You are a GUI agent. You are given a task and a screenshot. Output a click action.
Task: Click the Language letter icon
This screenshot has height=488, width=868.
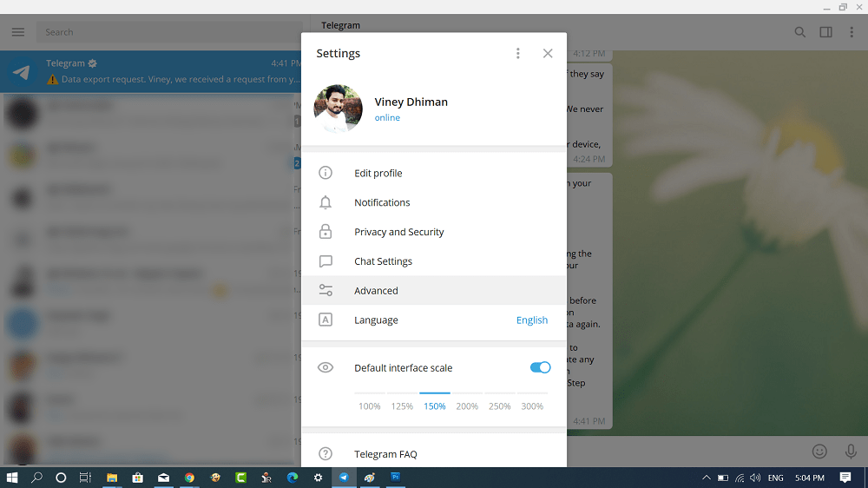click(325, 320)
